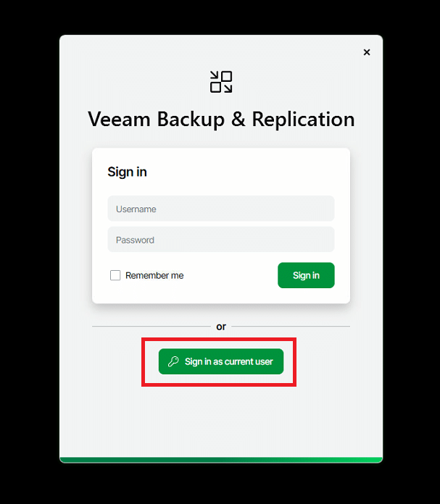Click the Sign in heading text
The width and height of the screenshot is (440, 504).
[x=127, y=172]
